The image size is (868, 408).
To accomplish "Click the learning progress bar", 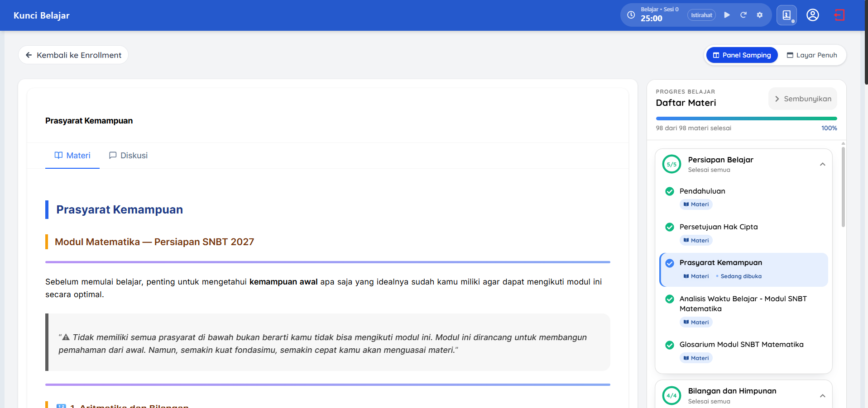I will (x=746, y=119).
